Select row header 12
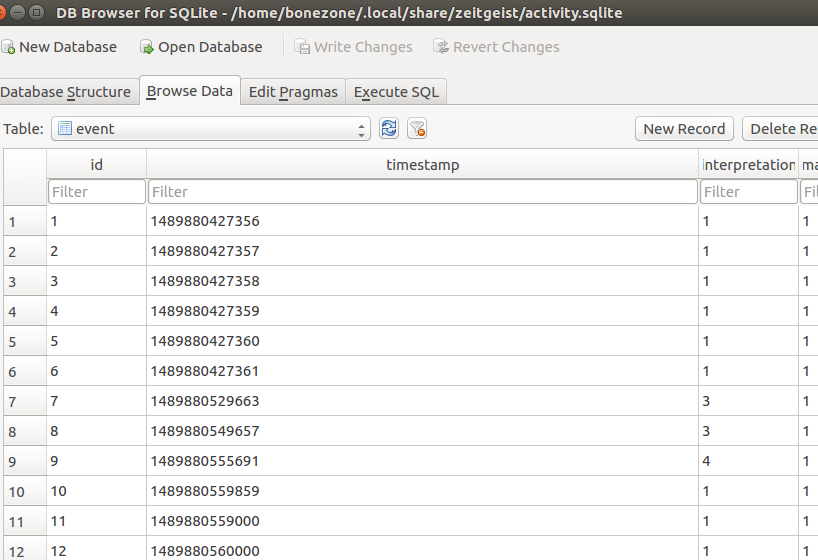Viewport: 818px width, 560px height. tap(25, 549)
